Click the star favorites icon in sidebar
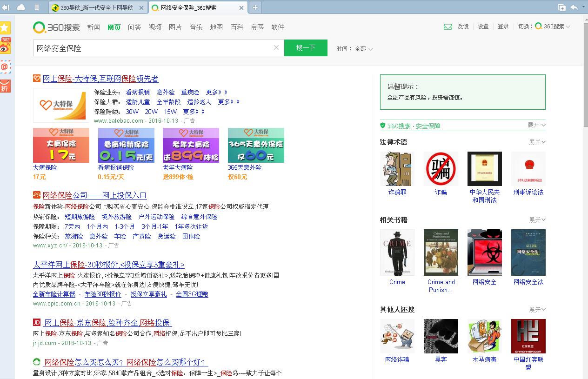588x379 pixels. [5, 27]
